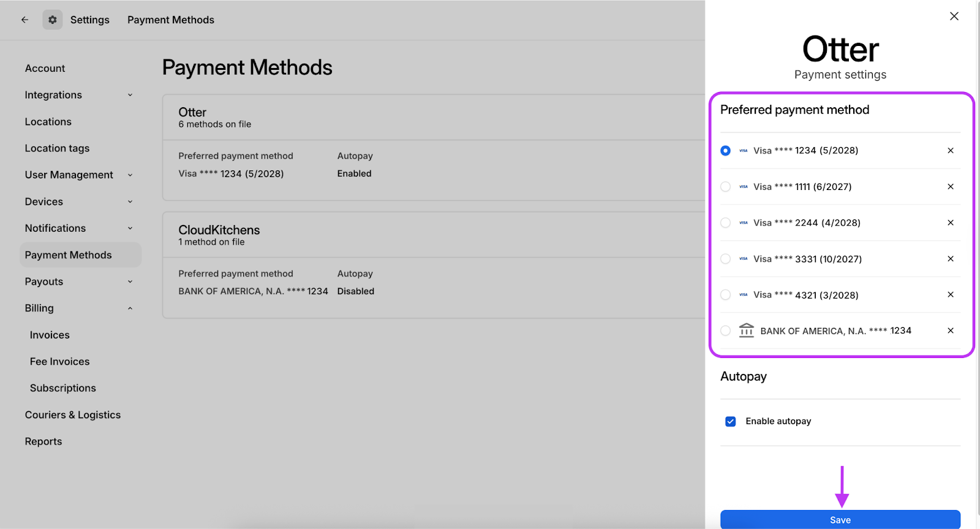Remove the Bank of America account

[x=951, y=330]
